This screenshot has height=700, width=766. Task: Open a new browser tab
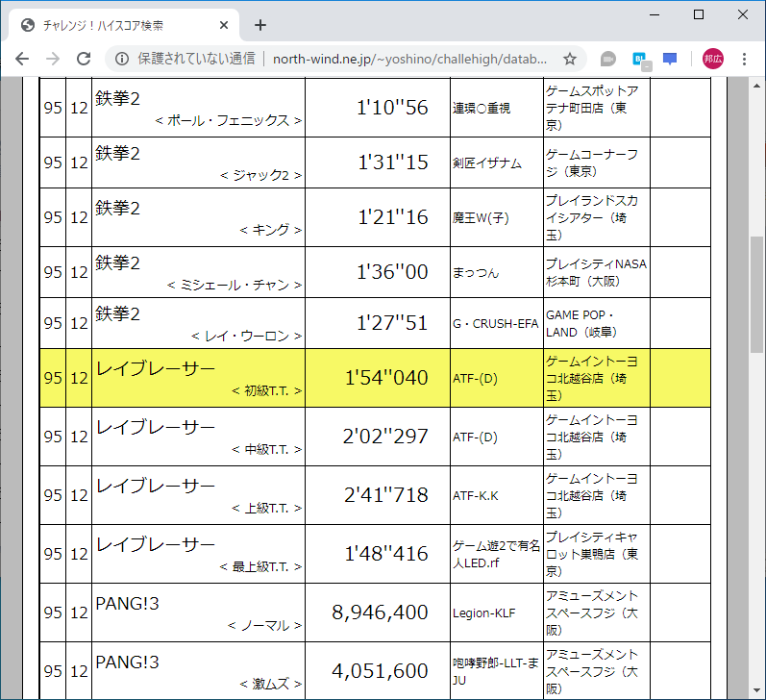(260, 25)
